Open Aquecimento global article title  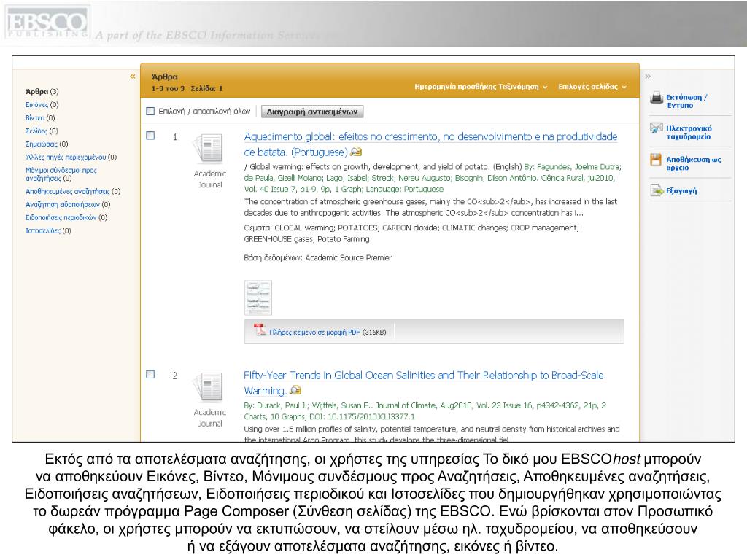pos(430,144)
